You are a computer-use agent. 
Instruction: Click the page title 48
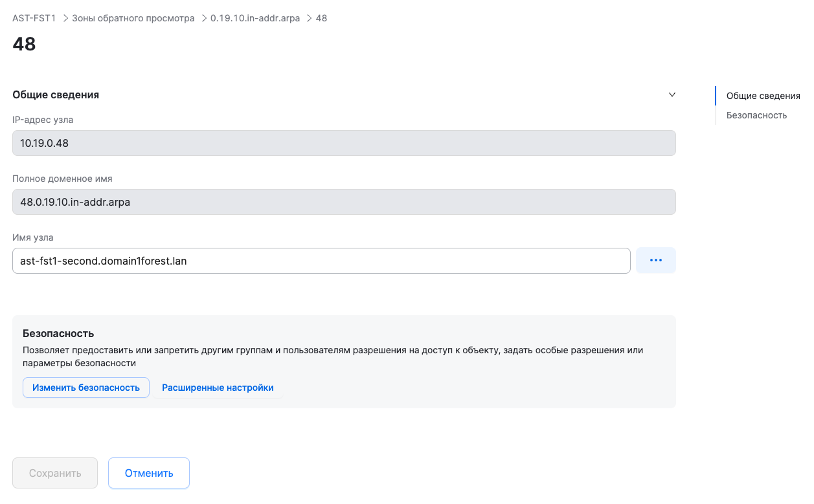(x=24, y=44)
